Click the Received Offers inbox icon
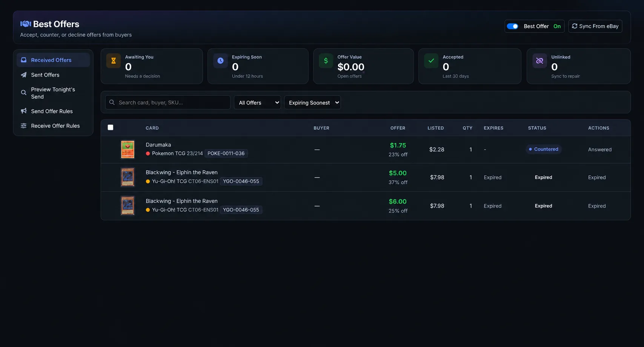 click(23, 60)
